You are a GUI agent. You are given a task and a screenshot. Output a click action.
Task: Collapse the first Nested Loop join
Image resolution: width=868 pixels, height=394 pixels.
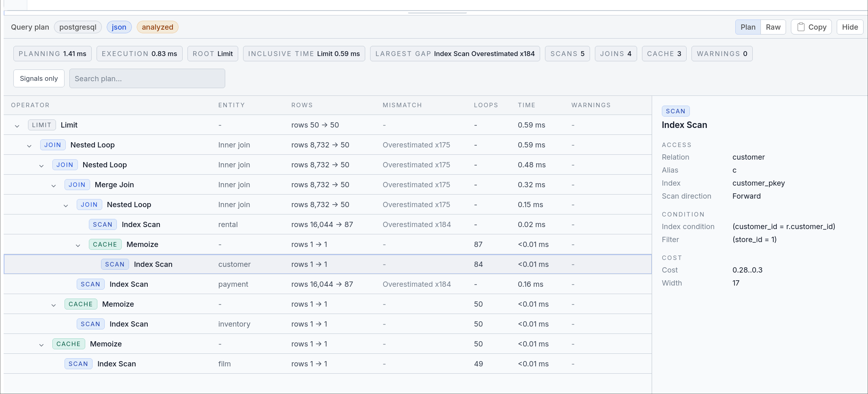coord(29,145)
